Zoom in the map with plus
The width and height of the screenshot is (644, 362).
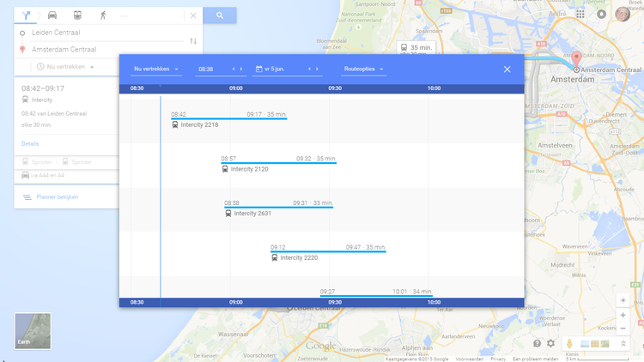click(623, 315)
